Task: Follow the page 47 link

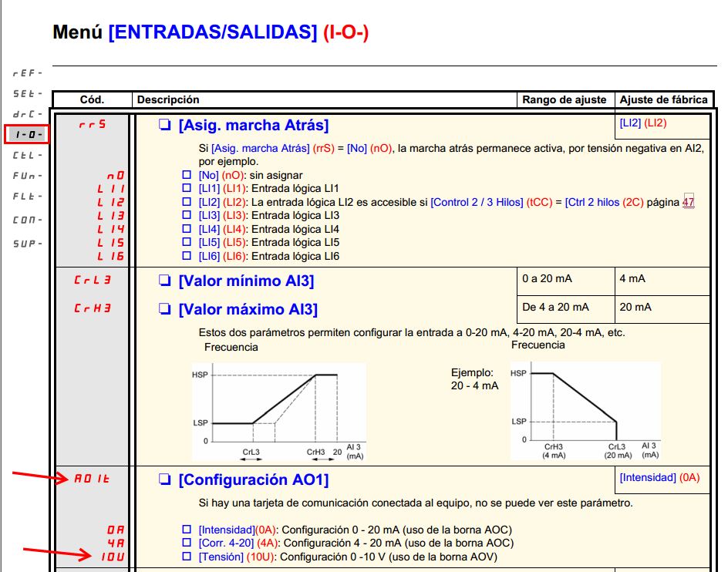Action: pyautogui.click(x=688, y=203)
